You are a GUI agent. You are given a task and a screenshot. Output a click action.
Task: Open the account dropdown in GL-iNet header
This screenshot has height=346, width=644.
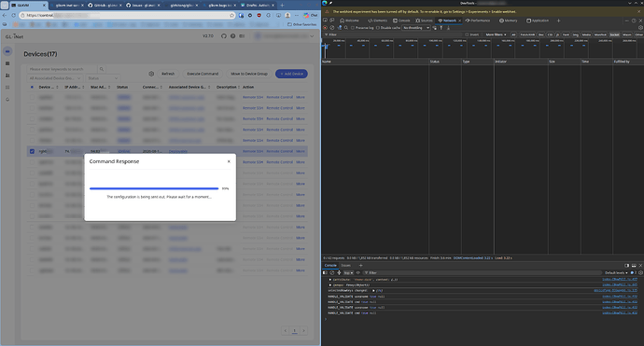284,36
